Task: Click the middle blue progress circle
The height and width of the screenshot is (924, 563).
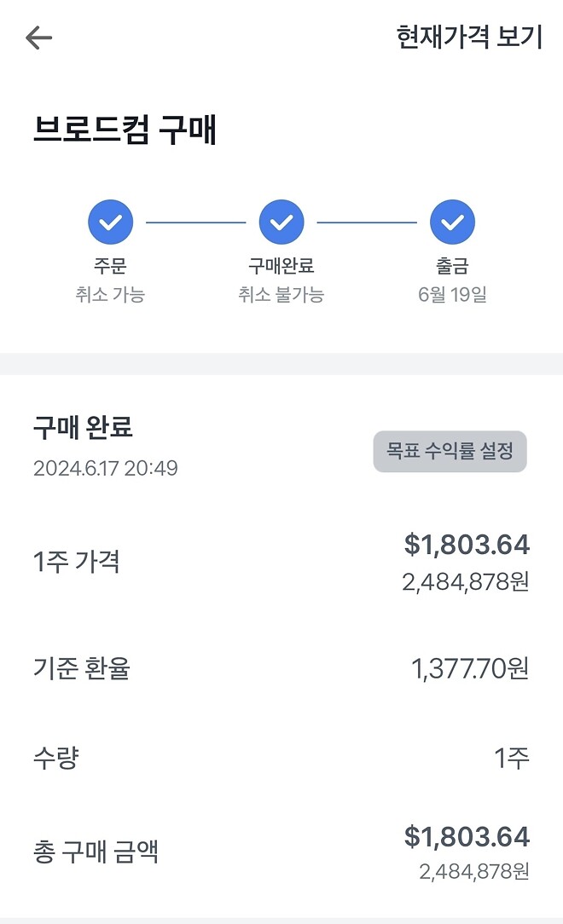Action: coord(281,221)
